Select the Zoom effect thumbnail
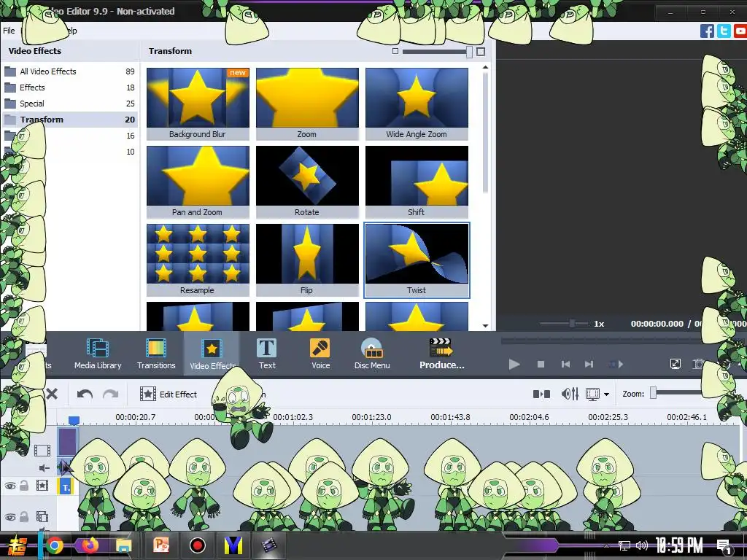This screenshot has width=747, height=560. (x=307, y=104)
